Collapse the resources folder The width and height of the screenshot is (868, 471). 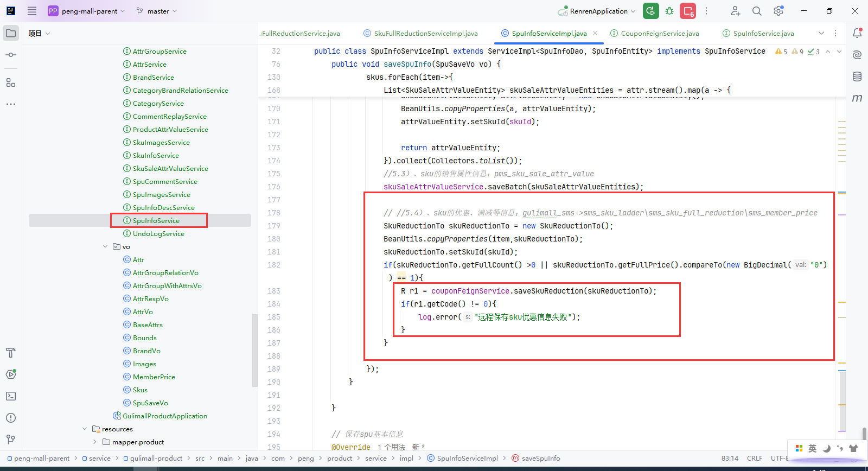tap(85, 429)
